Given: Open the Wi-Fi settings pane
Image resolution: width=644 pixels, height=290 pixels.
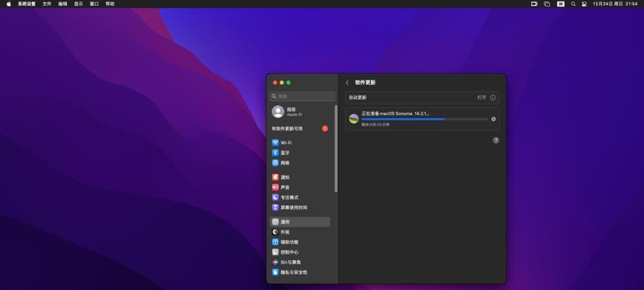Looking at the screenshot, I should pos(300,143).
